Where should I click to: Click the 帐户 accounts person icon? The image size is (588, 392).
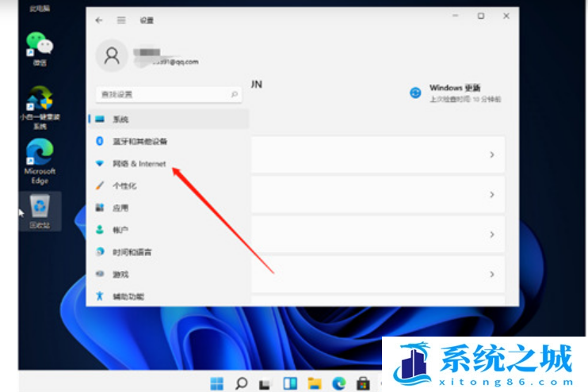(100, 230)
